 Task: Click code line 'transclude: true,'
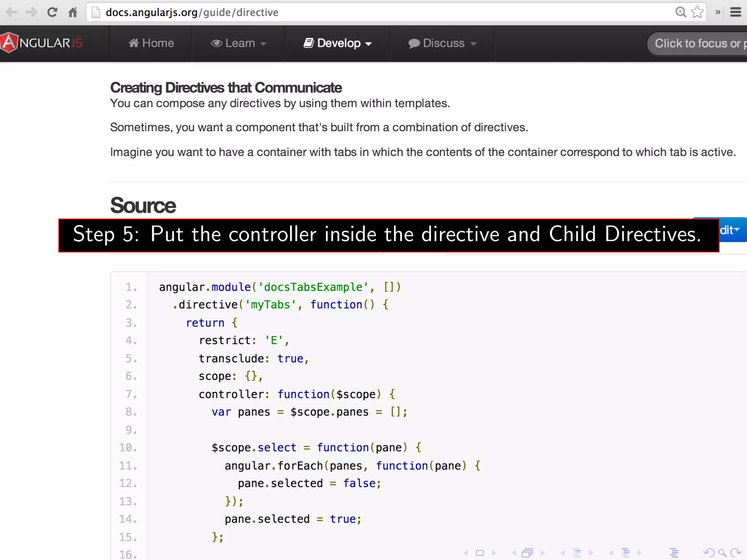(254, 358)
